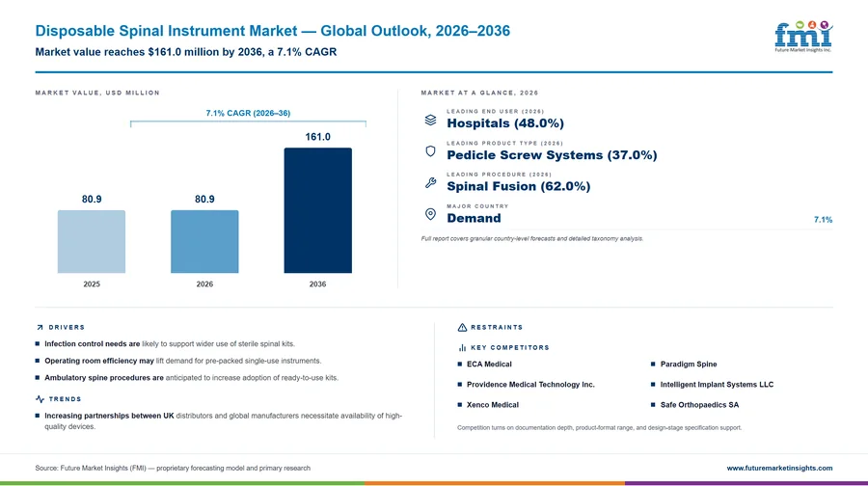Click the 2036 axis label
This screenshot has width=868, height=486.
coord(317,284)
